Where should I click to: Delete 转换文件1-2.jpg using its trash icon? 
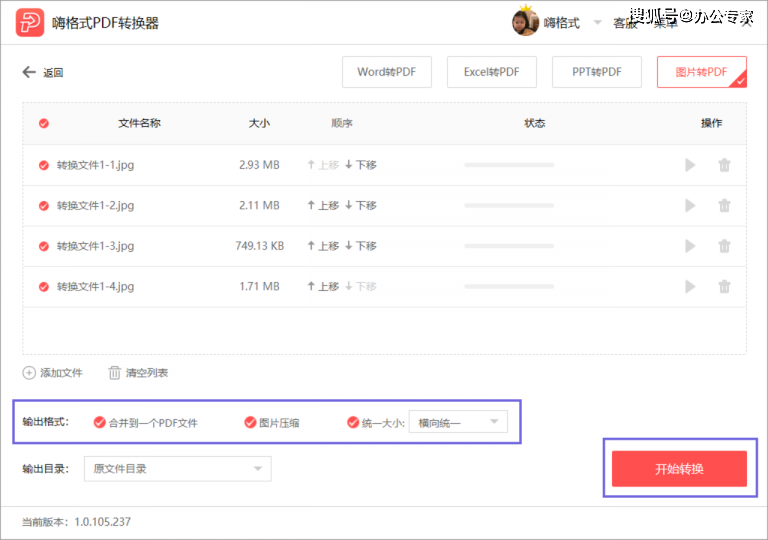(x=724, y=206)
